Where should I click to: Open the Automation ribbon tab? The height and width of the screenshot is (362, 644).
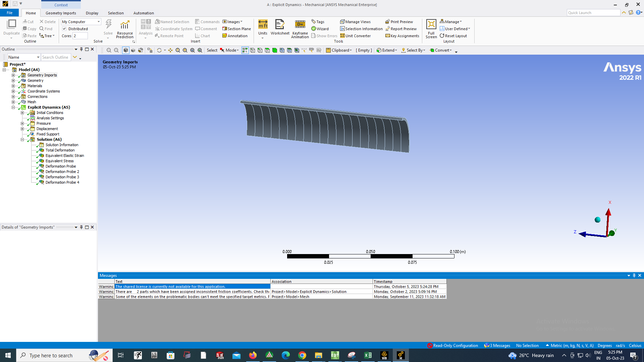(x=144, y=13)
